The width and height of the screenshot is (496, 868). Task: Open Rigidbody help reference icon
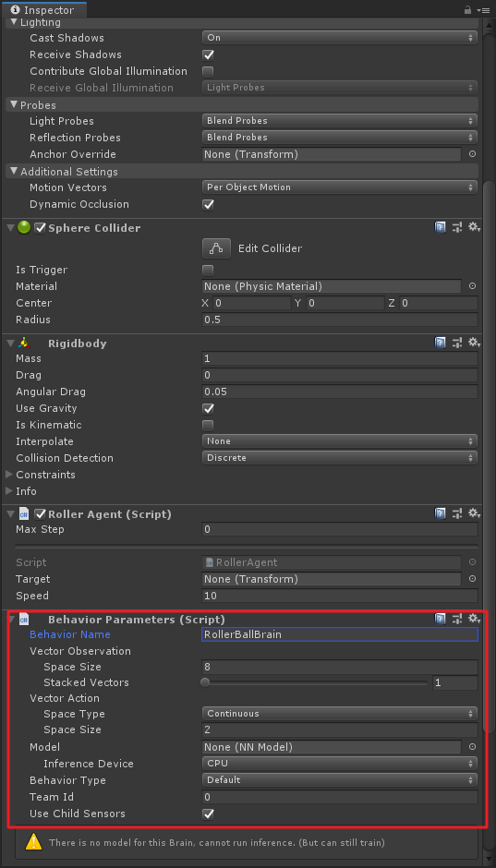(440, 343)
